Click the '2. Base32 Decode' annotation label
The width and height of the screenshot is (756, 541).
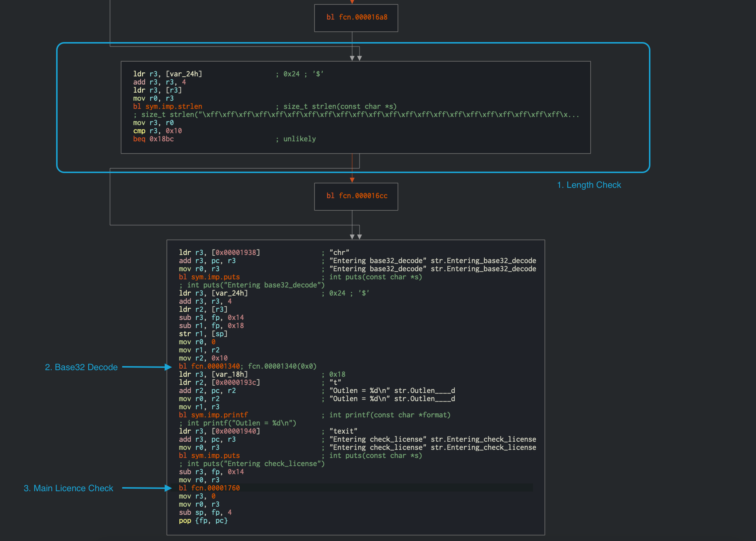(x=81, y=367)
